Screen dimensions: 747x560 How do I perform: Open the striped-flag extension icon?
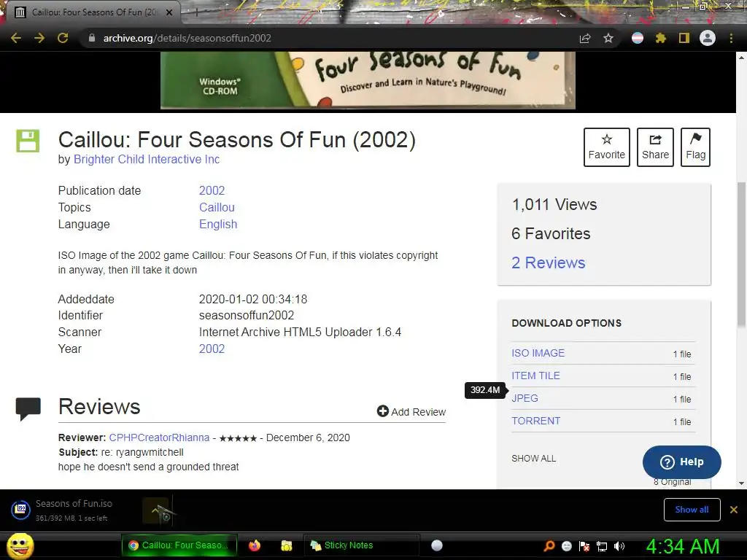(x=637, y=38)
